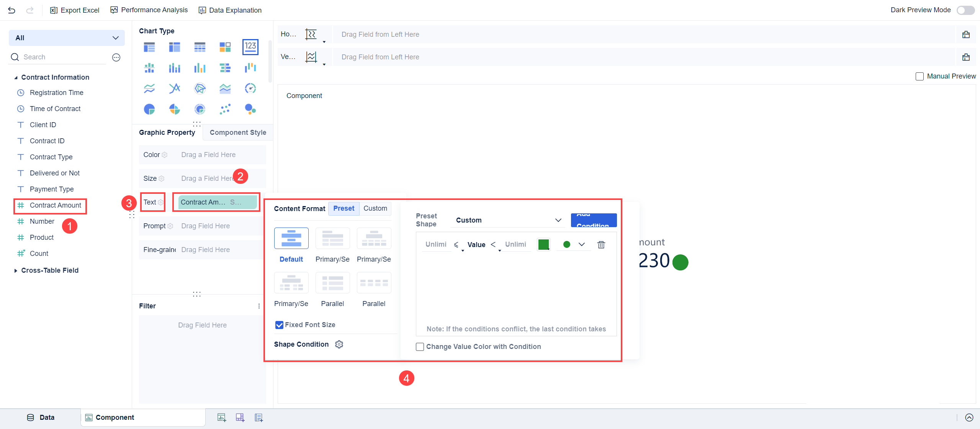Open the green condition color swatch
The height and width of the screenshot is (429, 980).
(543, 244)
